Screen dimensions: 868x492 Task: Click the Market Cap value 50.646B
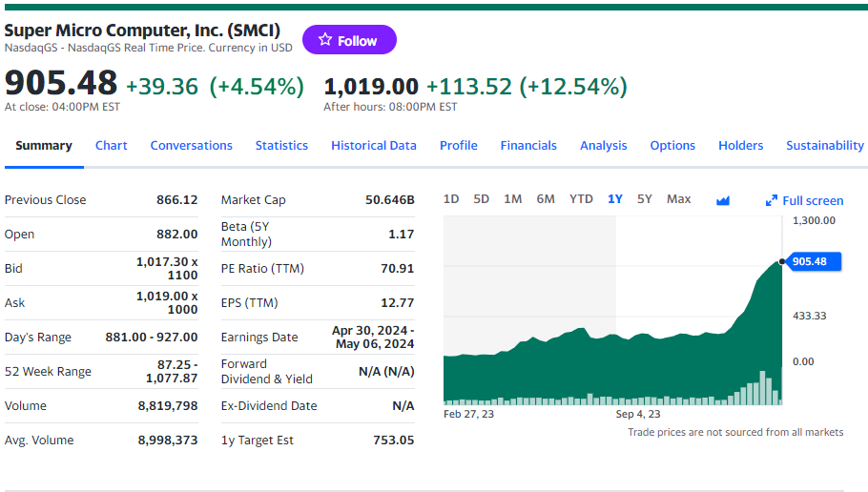click(x=390, y=200)
